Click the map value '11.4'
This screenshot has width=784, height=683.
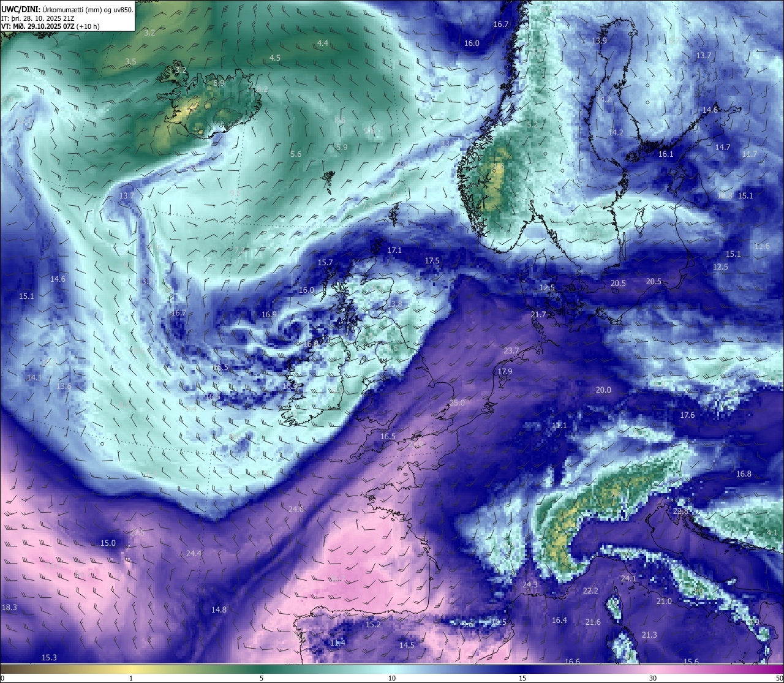point(337,643)
